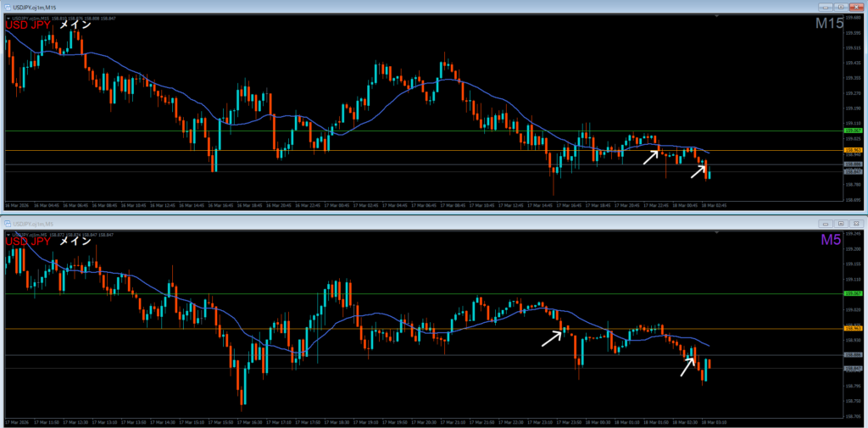
Task: Click the M5 chart shift marker triangle
Action: click(x=717, y=233)
